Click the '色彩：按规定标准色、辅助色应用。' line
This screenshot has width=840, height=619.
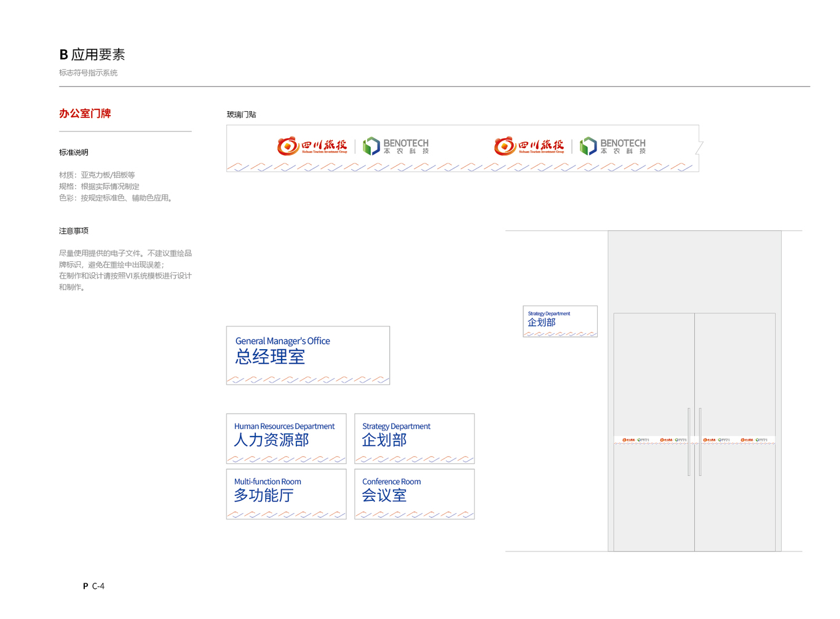click(117, 198)
